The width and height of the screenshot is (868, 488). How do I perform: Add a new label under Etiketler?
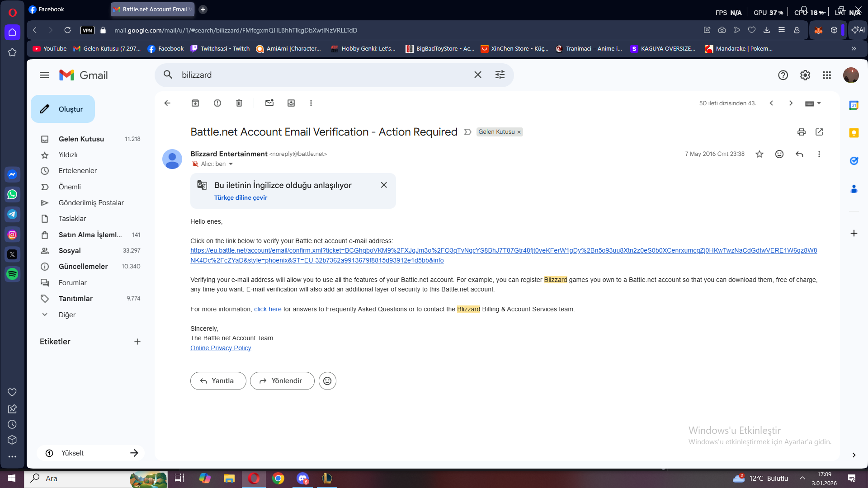coord(137,342)
